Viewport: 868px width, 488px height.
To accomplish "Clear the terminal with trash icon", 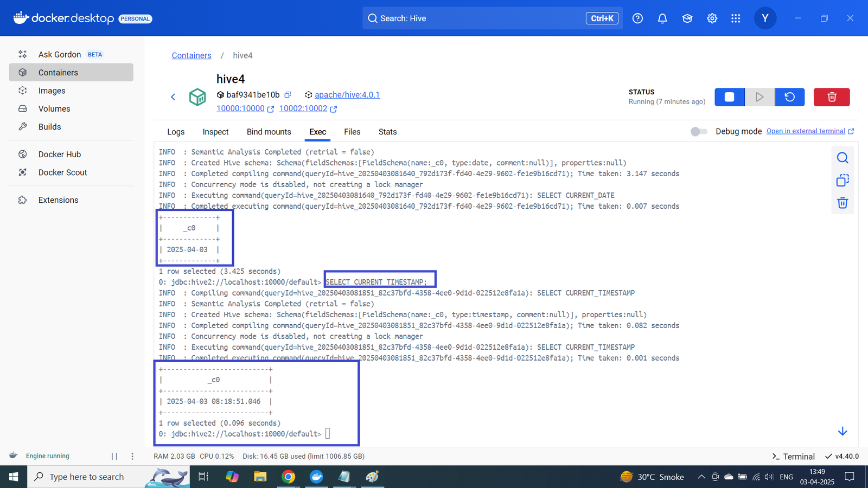I will click(843, 203).
